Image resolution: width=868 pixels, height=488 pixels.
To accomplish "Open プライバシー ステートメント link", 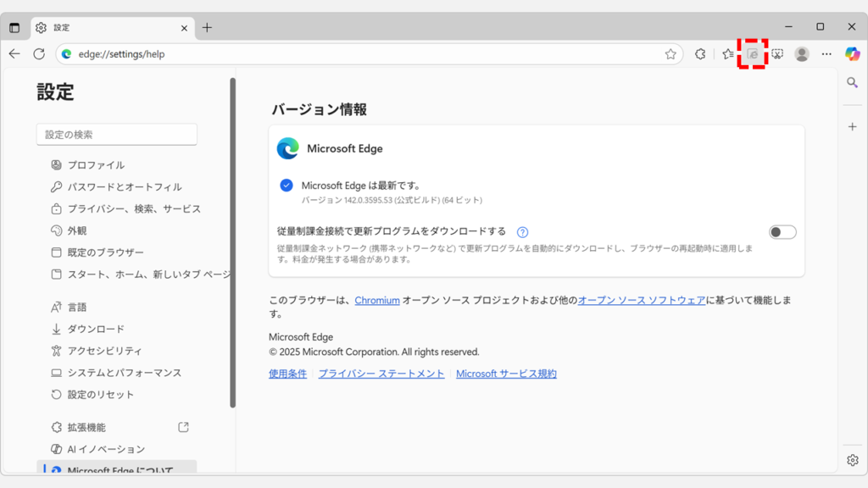I will coord(380,374).
